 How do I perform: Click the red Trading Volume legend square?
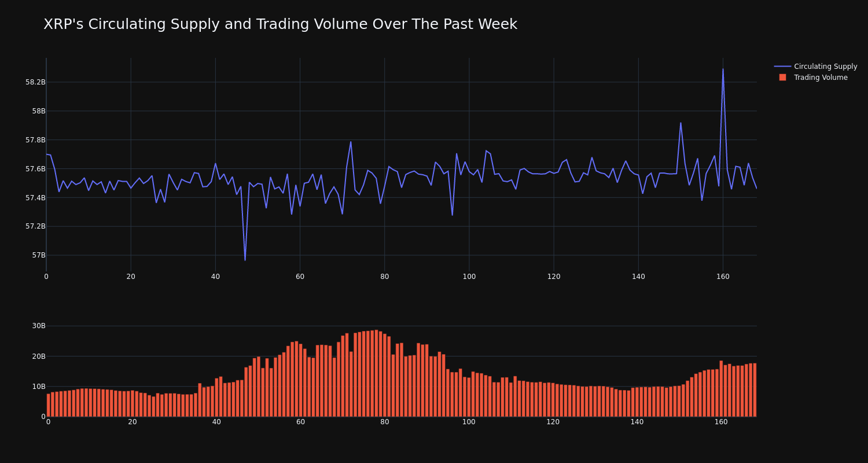(x=782, y=78)
